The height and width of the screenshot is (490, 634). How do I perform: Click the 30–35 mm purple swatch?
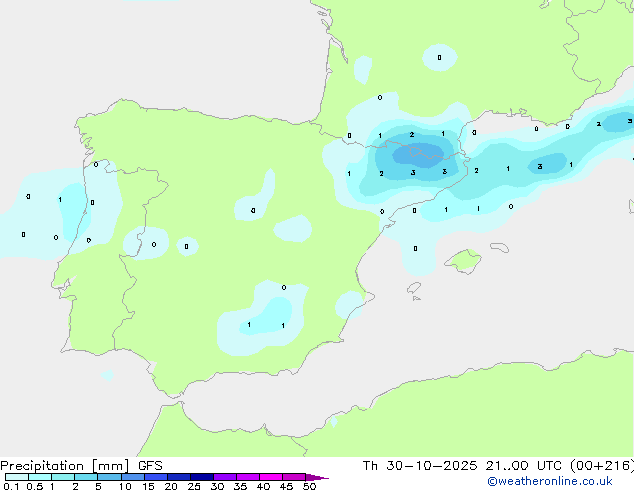(x=224, y=477)
